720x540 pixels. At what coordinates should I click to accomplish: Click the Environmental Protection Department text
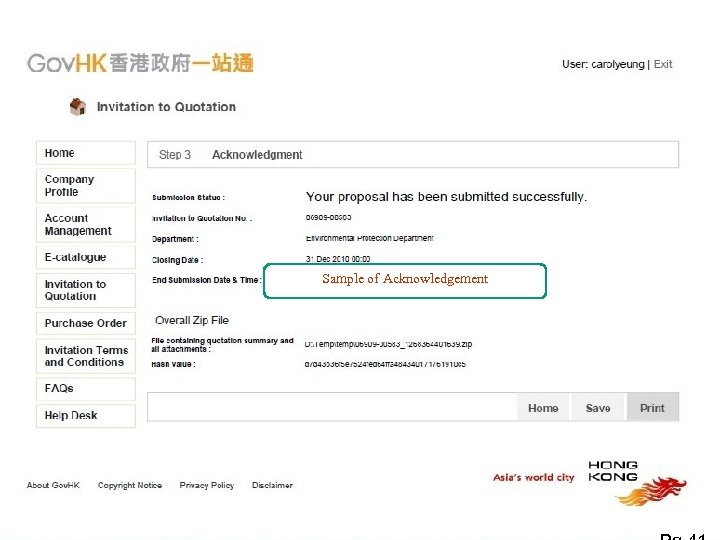point(370,238)
